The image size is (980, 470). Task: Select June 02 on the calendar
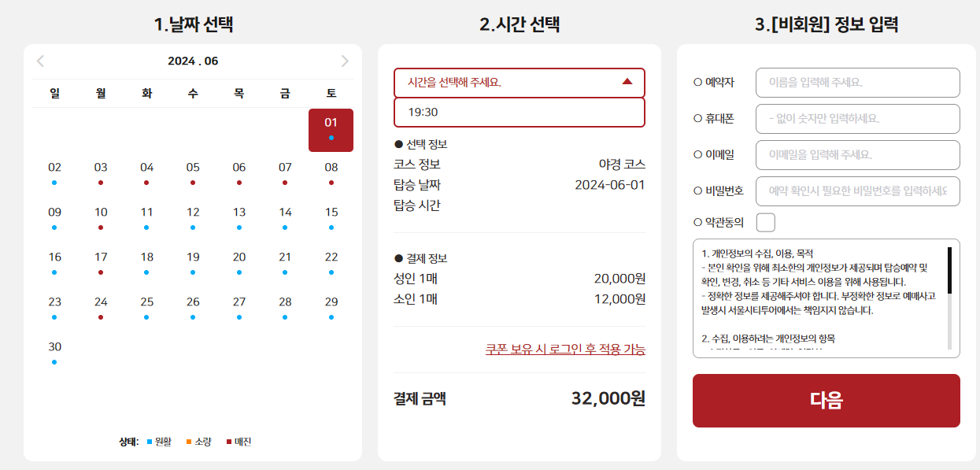click(x=54, y=167)
